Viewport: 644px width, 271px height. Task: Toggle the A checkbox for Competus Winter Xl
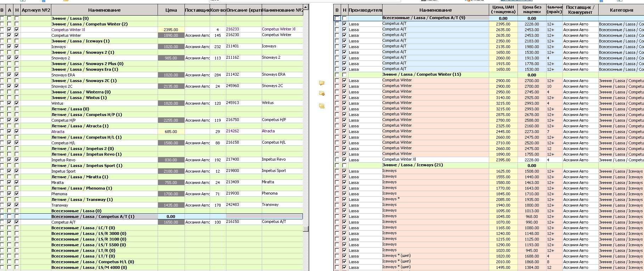[9, 30]
